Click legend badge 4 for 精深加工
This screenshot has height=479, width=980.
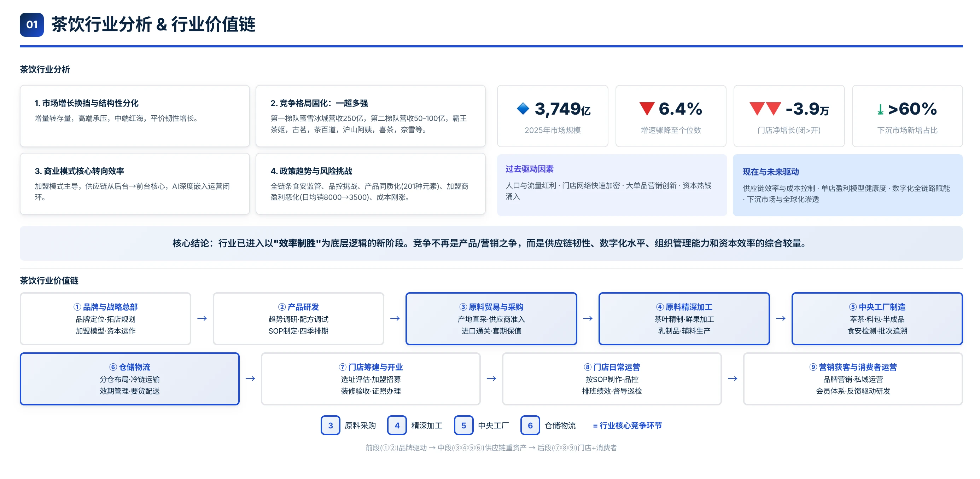click(397, 425)
